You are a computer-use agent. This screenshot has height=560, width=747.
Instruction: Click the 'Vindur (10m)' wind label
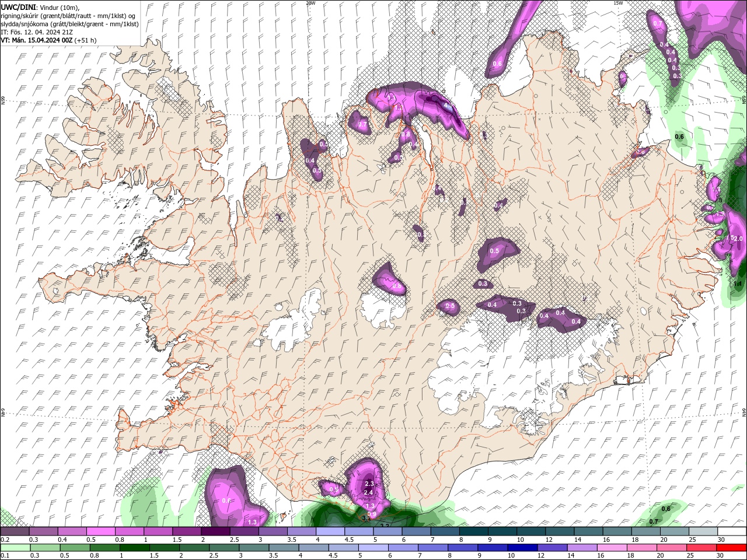pos(60,6)
